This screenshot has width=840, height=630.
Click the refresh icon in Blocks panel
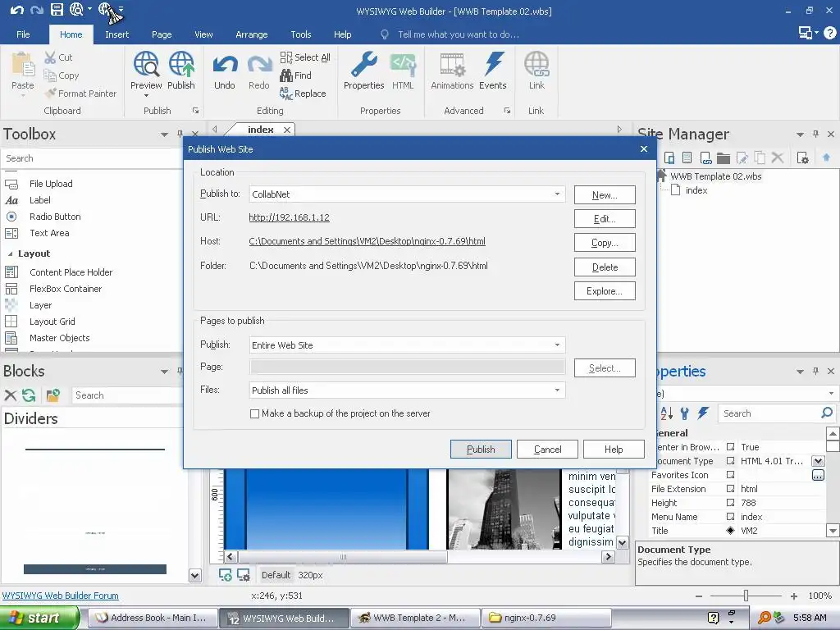pyautogui.click(x=29, y=395)
